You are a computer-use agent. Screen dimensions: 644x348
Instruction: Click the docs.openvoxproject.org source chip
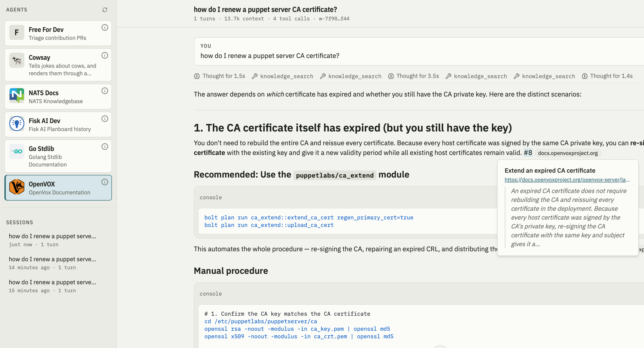[x=568, y=153]
